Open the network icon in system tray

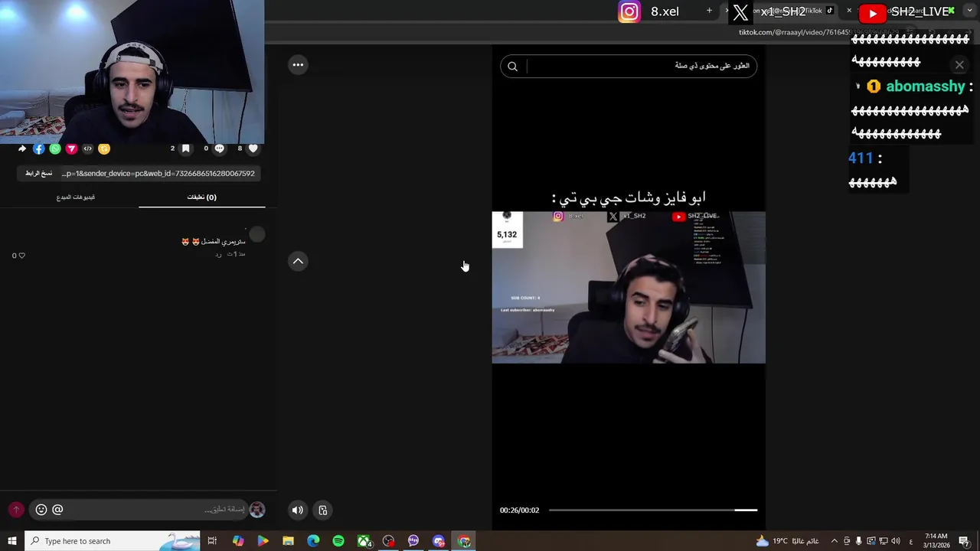[x=883, y=541]
